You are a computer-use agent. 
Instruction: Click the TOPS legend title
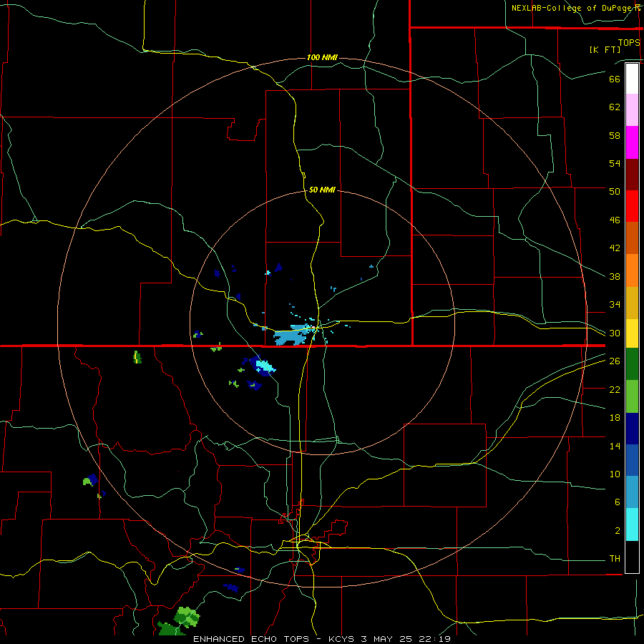(629, 42)
